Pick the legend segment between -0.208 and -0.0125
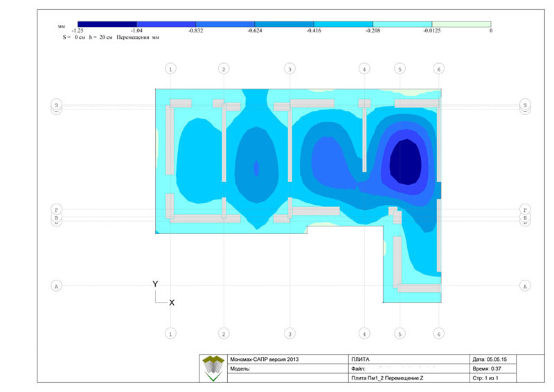Image resolution: width=554 pixels, height=392 pixels. pyautogui.click(x=402, y=24)
